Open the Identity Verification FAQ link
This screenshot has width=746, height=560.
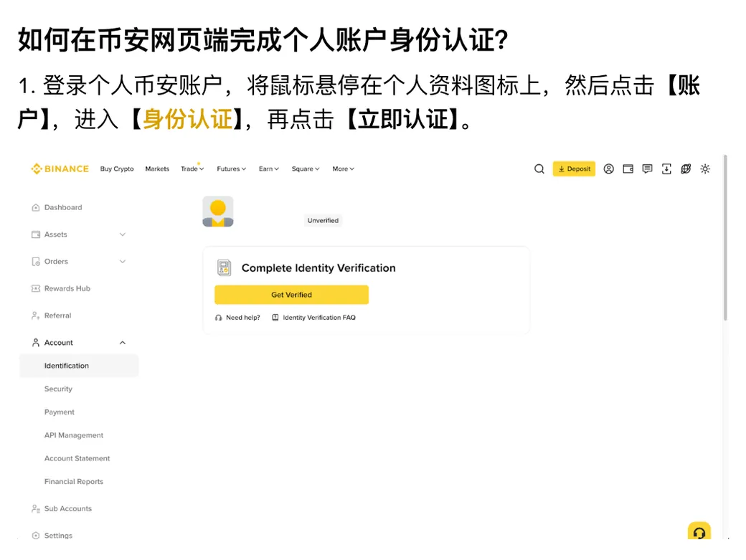(319, 318)
